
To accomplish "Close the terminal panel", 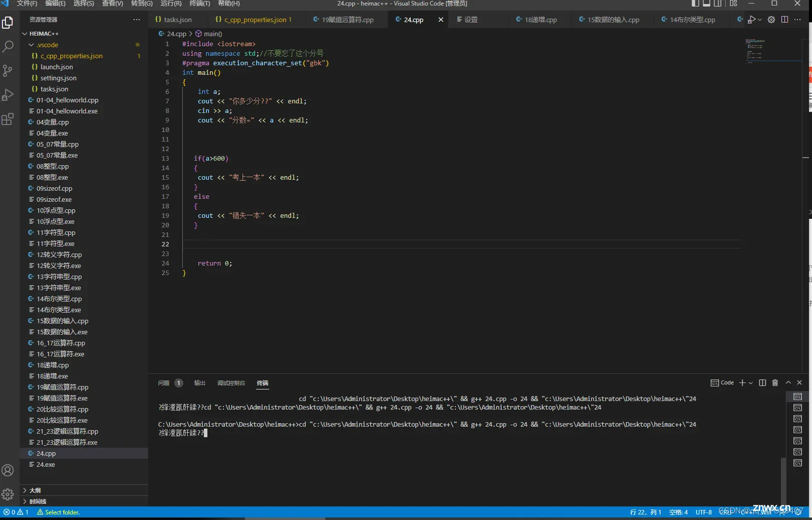I will [x=799, y=382].
